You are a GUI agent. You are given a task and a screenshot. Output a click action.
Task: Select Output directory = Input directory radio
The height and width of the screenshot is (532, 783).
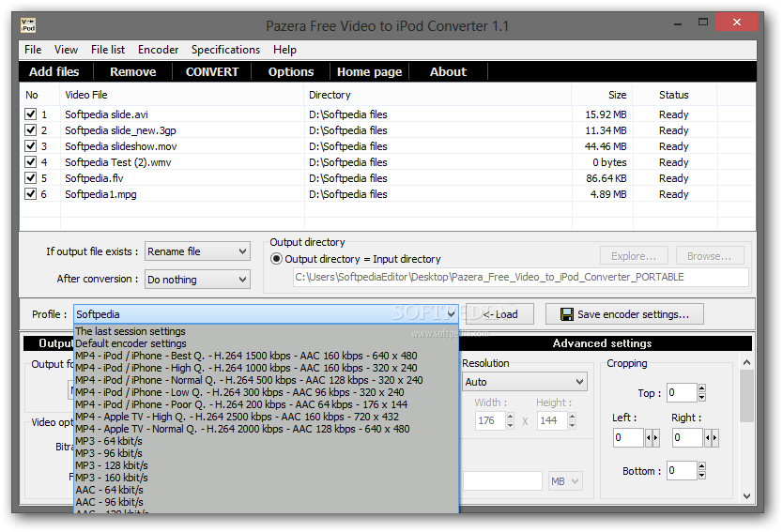(276, 259)
